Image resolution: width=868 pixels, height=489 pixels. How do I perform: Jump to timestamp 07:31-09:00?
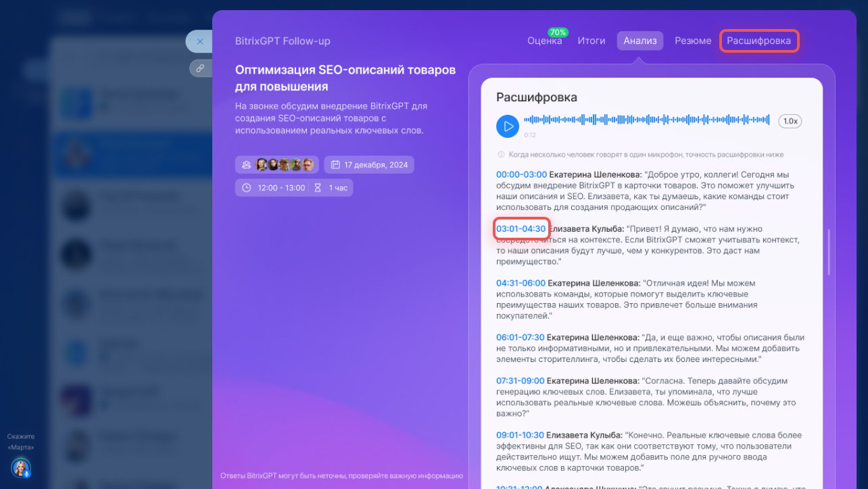click(x=521, y=381)
